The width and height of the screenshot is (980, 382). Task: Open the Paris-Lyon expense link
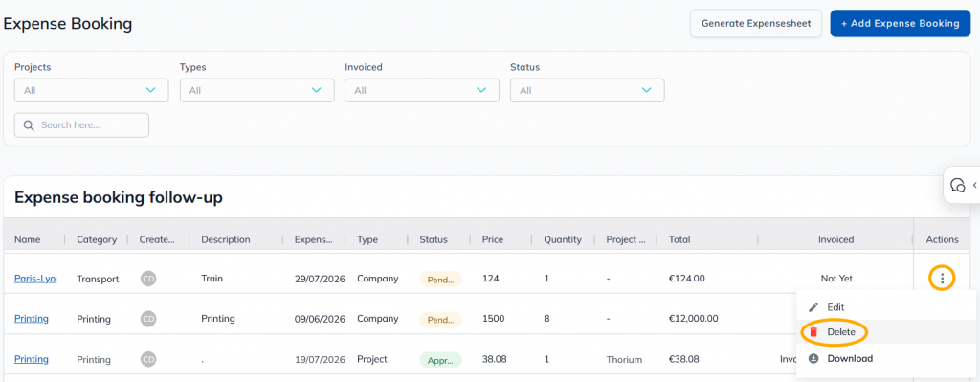tap(35, 279)
